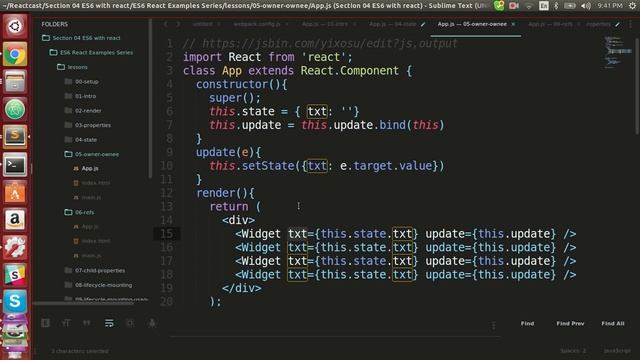Screen dimensions: 640x360
Task: Expand the 02-render folder
Action: click(68, 111)
